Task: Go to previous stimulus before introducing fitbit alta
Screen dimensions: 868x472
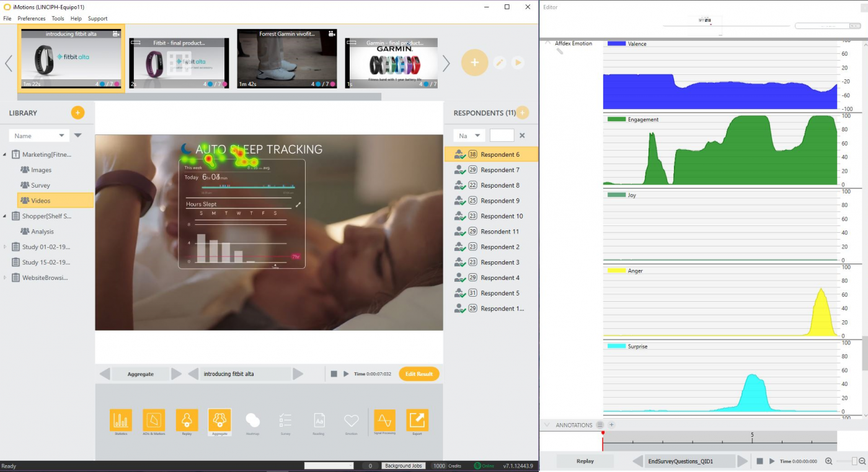Action: click(x=193, y=374)
